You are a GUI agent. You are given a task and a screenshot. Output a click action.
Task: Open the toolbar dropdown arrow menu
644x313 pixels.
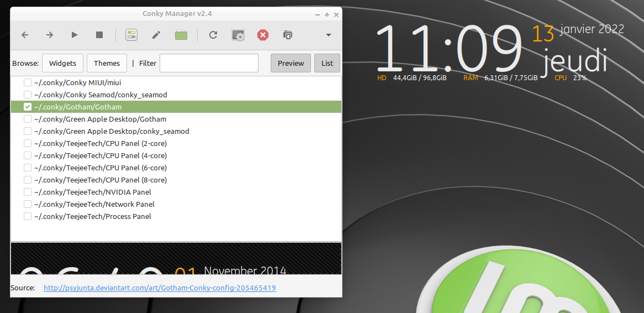pyautogui.click(x=329, y=35)
